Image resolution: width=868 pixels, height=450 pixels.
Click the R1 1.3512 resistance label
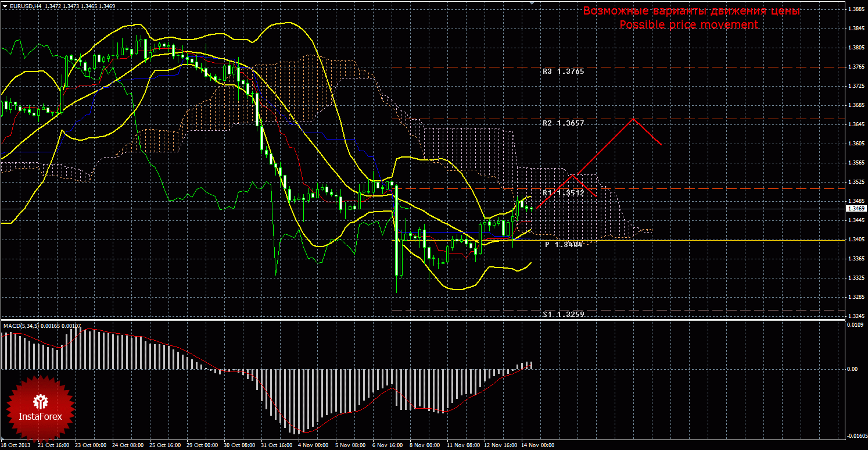[563, 192]
